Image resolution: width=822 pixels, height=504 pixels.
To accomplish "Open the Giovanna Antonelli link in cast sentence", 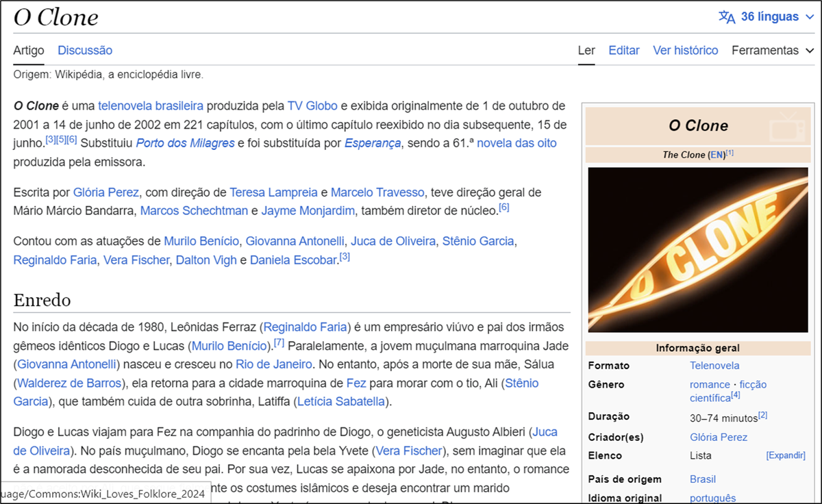I will point(295,241).
